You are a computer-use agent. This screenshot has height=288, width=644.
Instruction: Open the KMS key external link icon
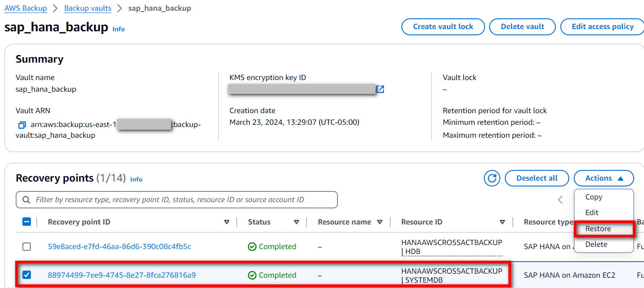[380, 89]
